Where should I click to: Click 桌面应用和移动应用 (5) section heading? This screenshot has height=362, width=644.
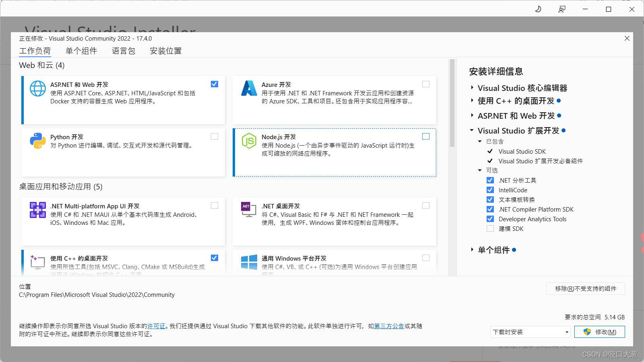(61, 187)
